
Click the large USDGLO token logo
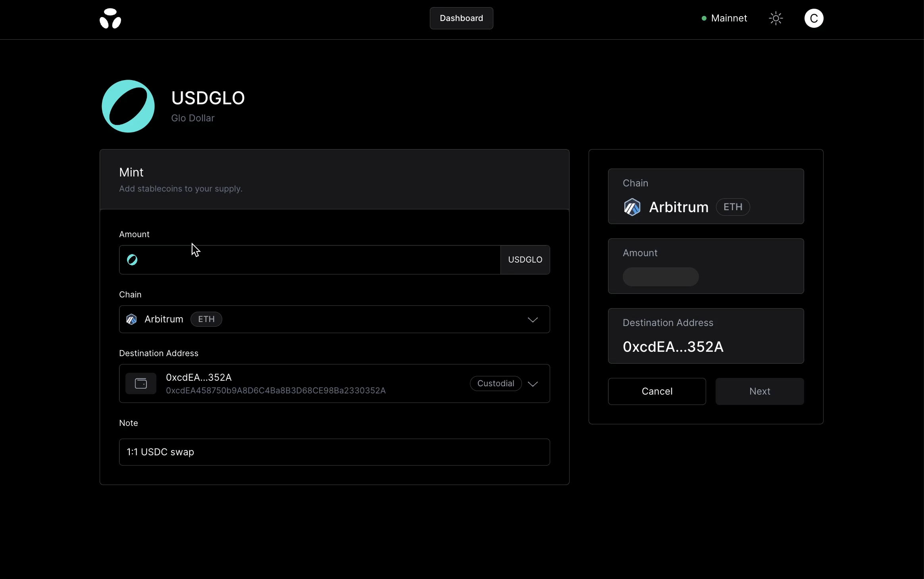(128, 106)
